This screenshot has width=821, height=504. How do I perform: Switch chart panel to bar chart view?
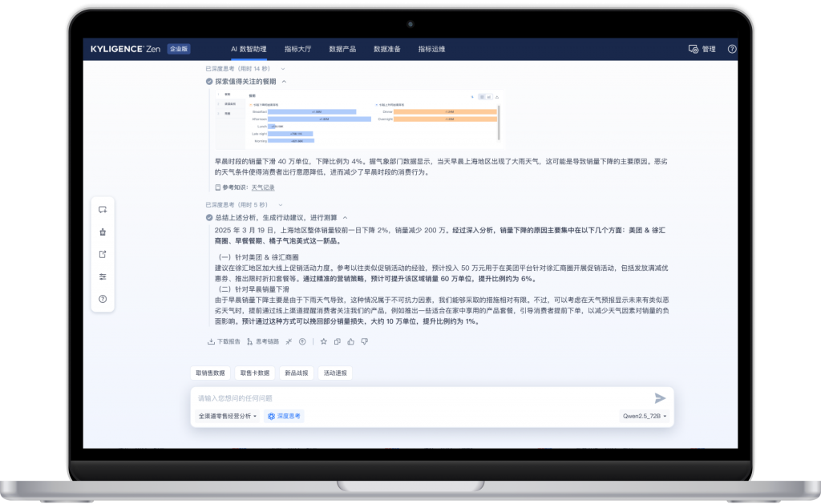click(x=489, y=97)
